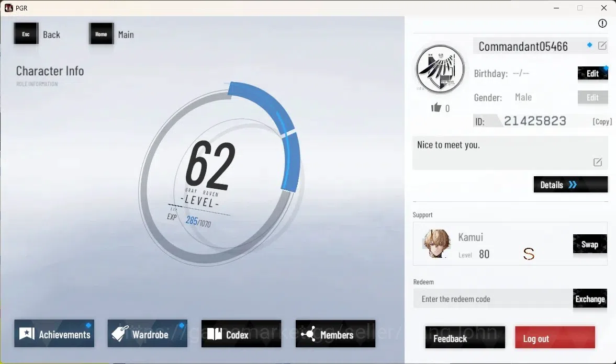The width and height of the screenshot is (616, 364).
Task: Edit the Birthday field
Action: (x=592, y=73)
